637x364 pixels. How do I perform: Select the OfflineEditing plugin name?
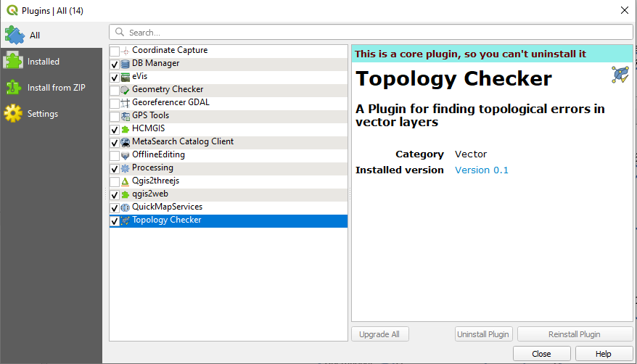pos(158,154)
